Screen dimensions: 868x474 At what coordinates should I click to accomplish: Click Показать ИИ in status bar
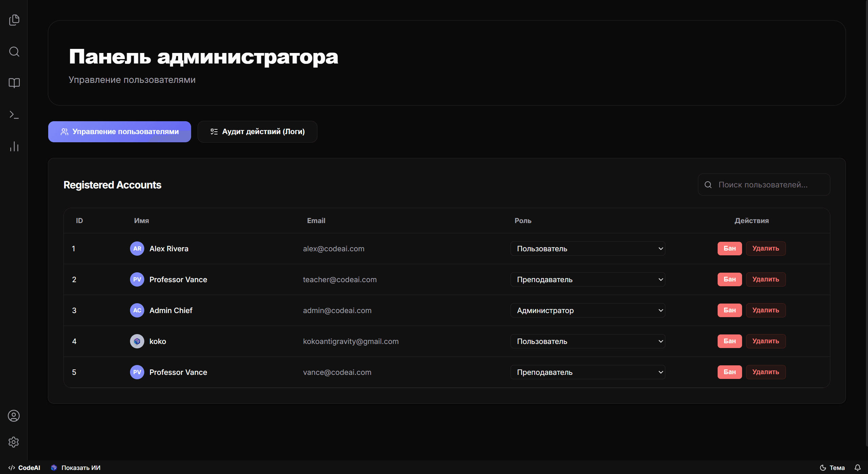click(x=76, y=468)
